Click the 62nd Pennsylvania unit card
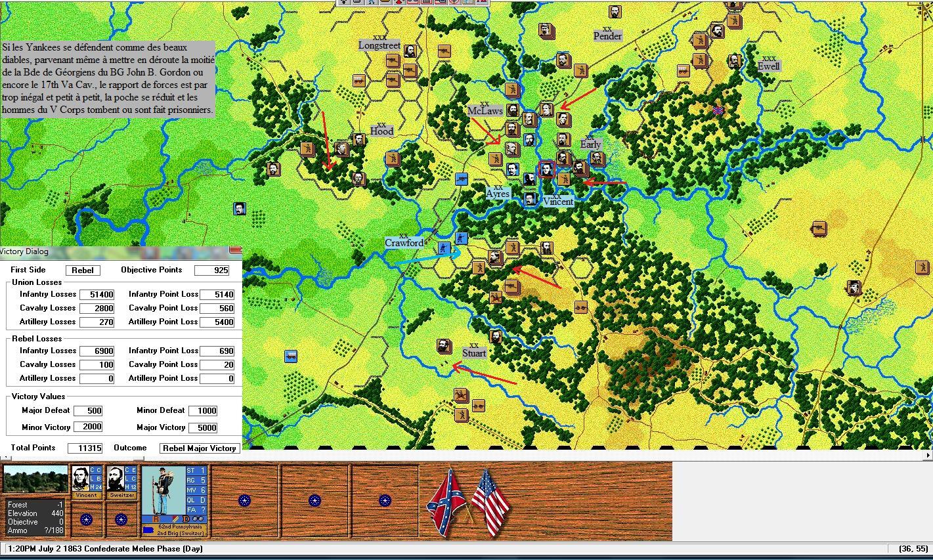Screen dimensions: 933x560 click(x=175, y=502)
